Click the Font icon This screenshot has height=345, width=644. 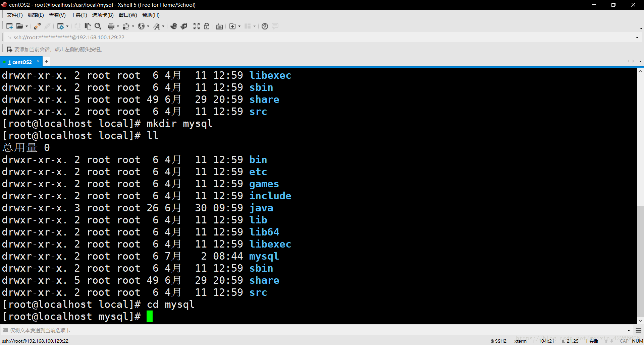pyautogui.click(x=157, y=26)
